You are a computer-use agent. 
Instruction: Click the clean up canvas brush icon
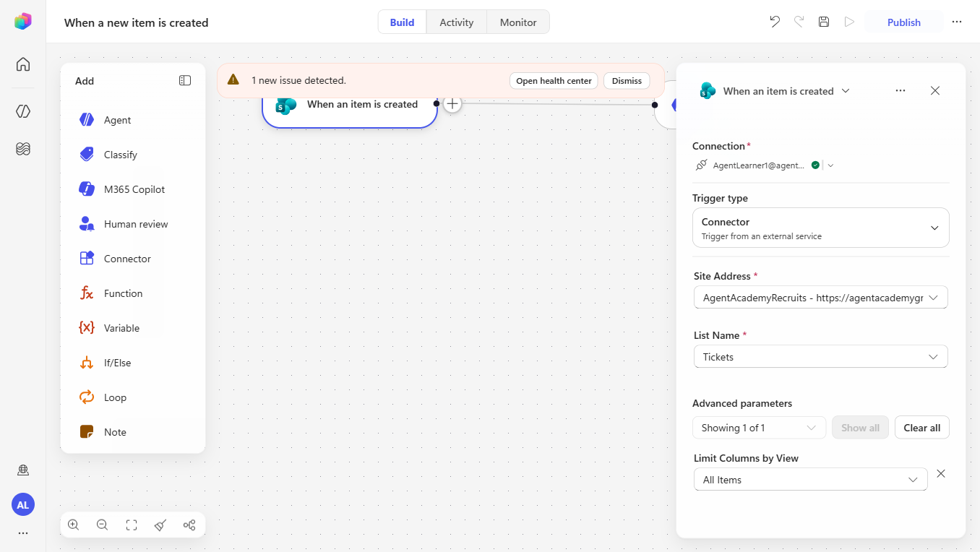[x=160, y=525]
